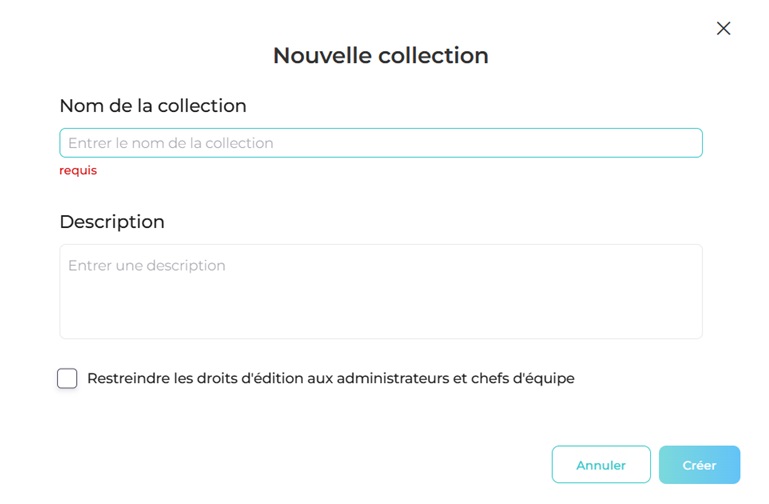Dismiss the dialog with the X icon

[x=724, y=29]
